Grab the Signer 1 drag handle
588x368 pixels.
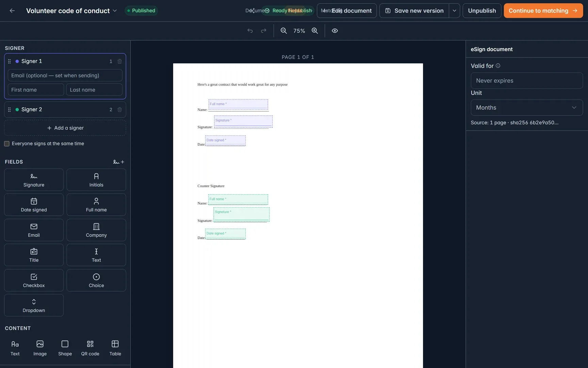tap(10, 61)
